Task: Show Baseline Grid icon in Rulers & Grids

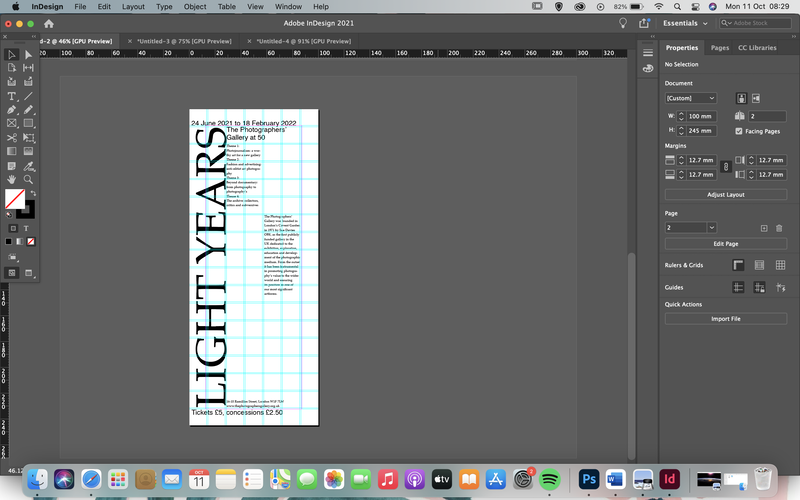Action: 759,265
